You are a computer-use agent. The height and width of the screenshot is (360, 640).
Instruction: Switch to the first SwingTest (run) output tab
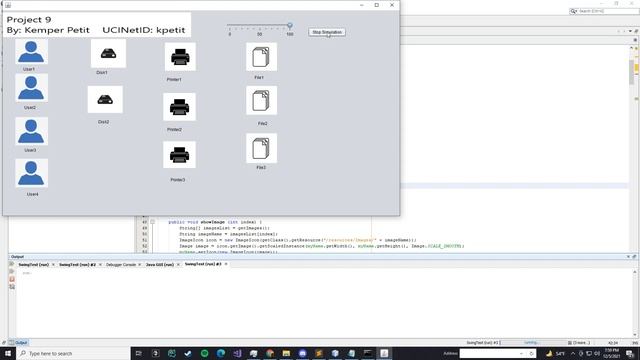pyautogui.click(x=33, y=264)
